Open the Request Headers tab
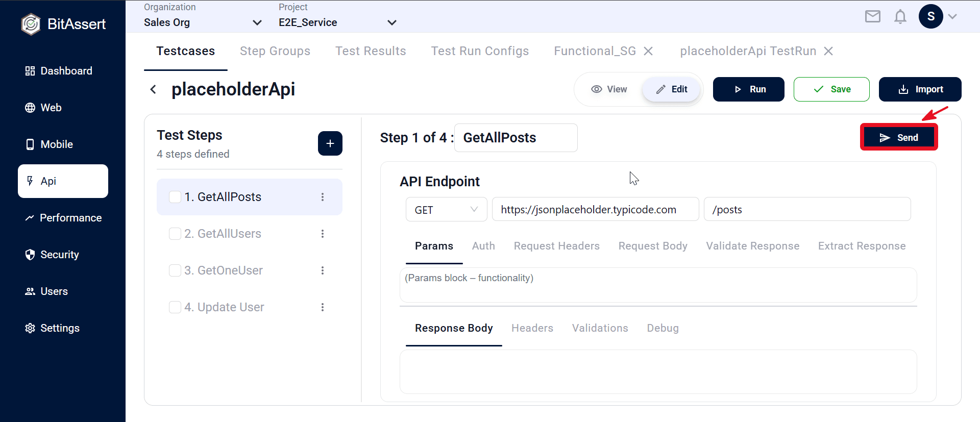The height and width of the screenshot is (422, 980). [556, 246]
